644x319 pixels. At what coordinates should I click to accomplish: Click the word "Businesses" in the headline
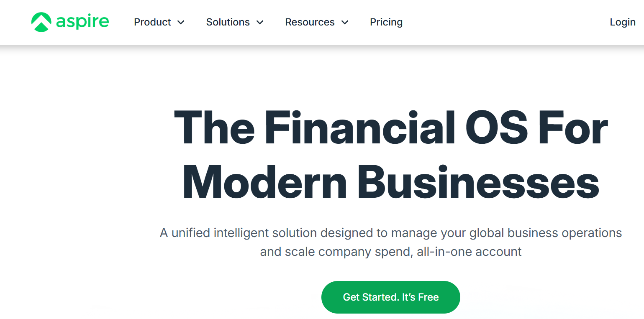[478, 181]
